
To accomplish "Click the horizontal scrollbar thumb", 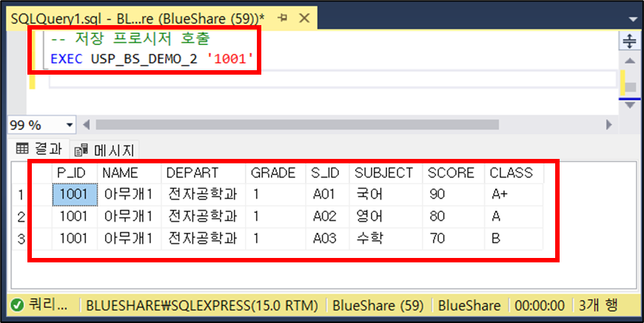I will pyautogui.click(x=297, y=125).
